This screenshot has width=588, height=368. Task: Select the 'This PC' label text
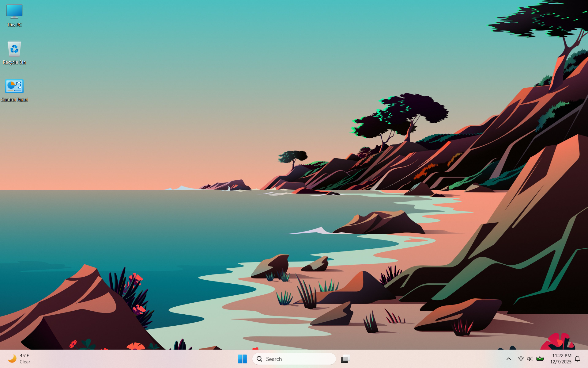tap(14, 25)
